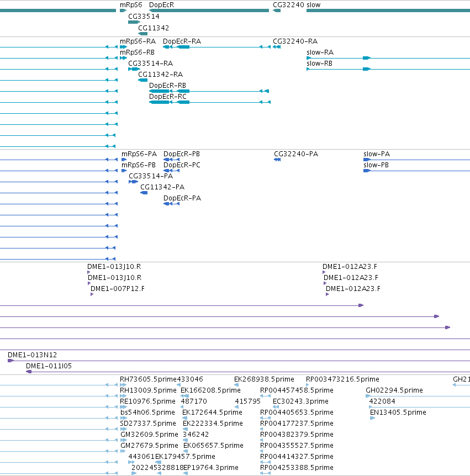Click the 422084 feature label
The width and height of the screenshot is (470, 476).
(x=382, y=401)
